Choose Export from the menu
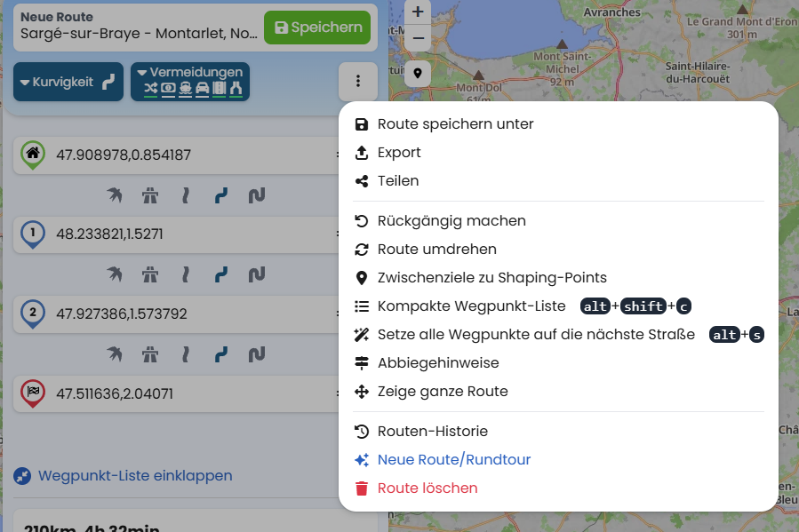Screen dimensions: 799x532 coord(399,153)
